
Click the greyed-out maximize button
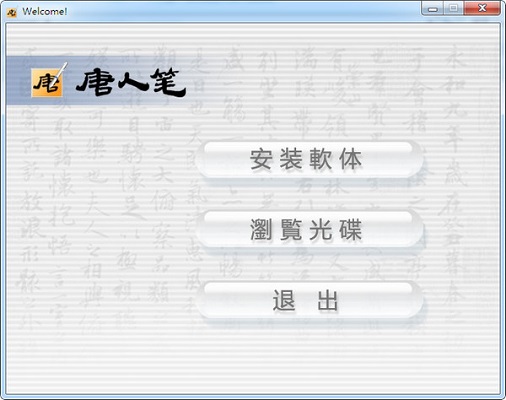pos(453,9)
